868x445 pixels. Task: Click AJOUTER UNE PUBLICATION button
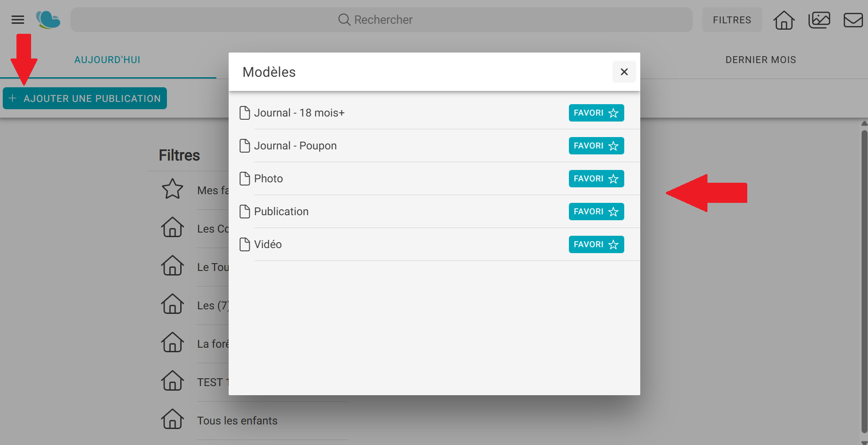point(85,98)
